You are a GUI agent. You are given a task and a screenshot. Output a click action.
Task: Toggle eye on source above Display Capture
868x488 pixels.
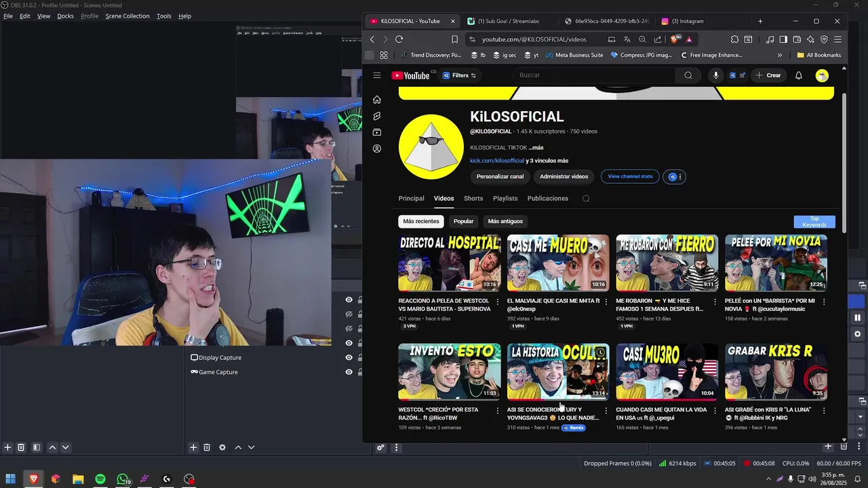349,343
